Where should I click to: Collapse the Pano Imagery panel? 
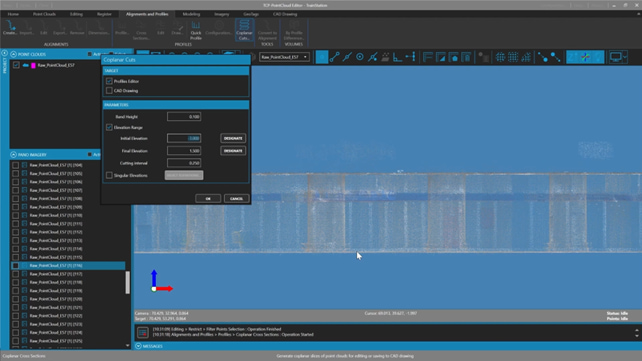tap(14, 155)
